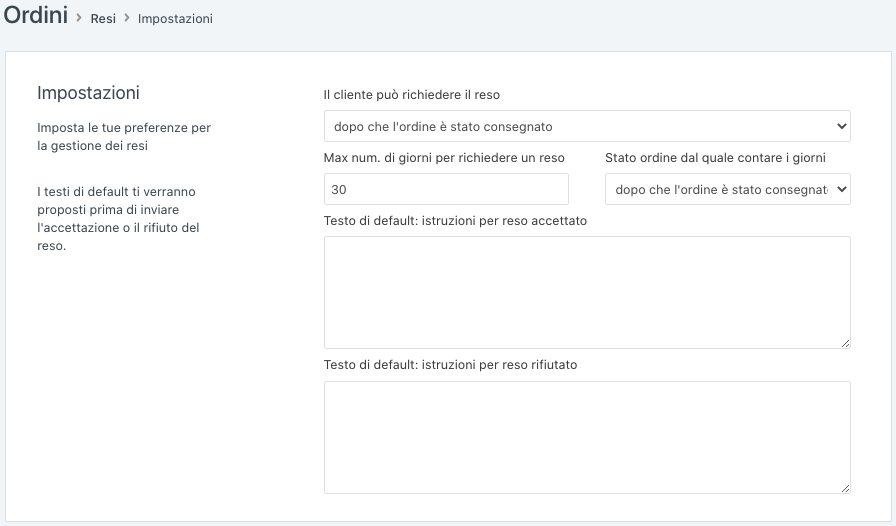Expand the 'Stato ordine dal quale contare' dropdown
Image resolution: width=896 pixels, height=526 pixels.
click(x=727, y=189)
